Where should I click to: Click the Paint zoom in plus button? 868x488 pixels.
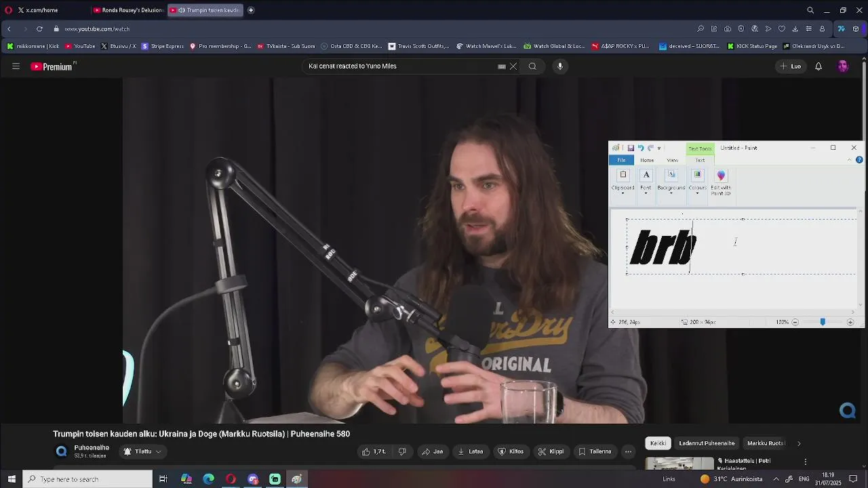pyautogui.click(x=850, y=322)
